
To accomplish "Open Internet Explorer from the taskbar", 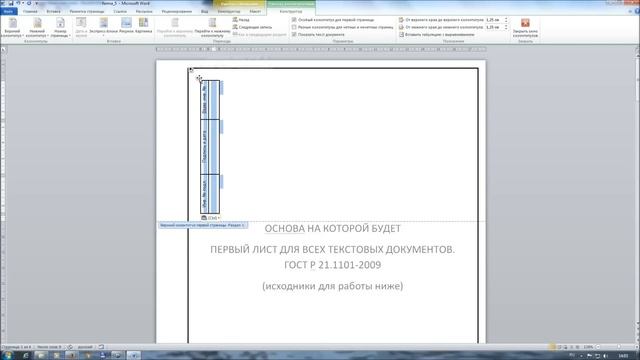I will [25, 356].
